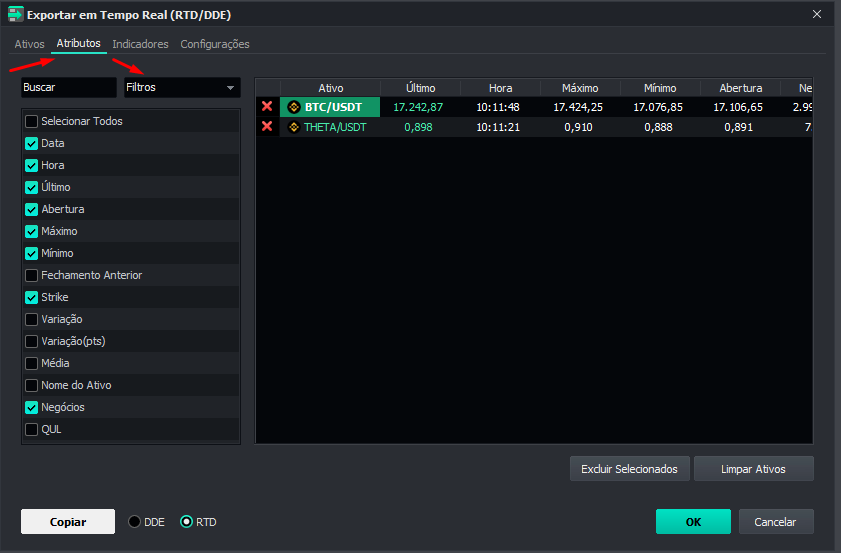Screen dimensions: 841x553
Task: Click the RTD/DDE export app icon
Action: point(15,15)
